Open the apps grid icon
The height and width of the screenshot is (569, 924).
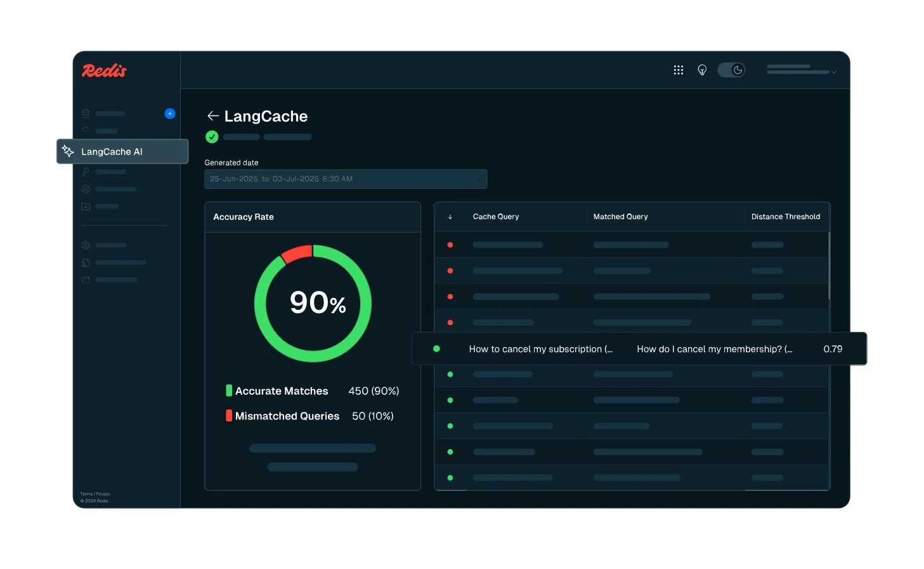[679, 70]
